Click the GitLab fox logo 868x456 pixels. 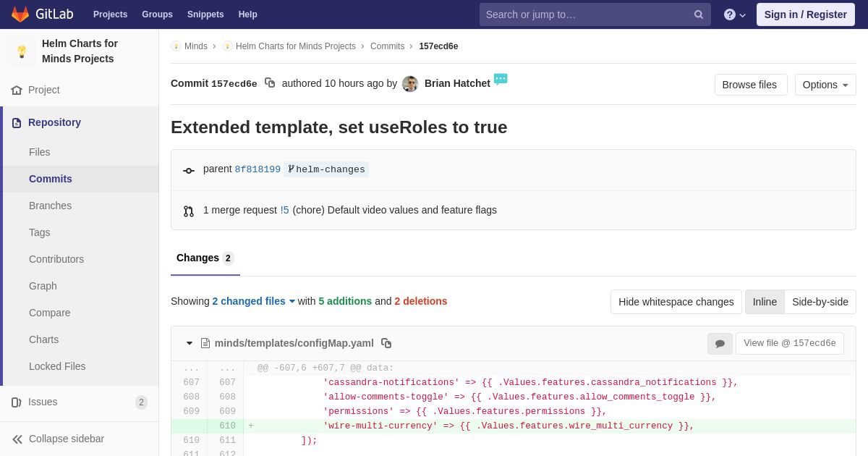[x=20, y=14]
